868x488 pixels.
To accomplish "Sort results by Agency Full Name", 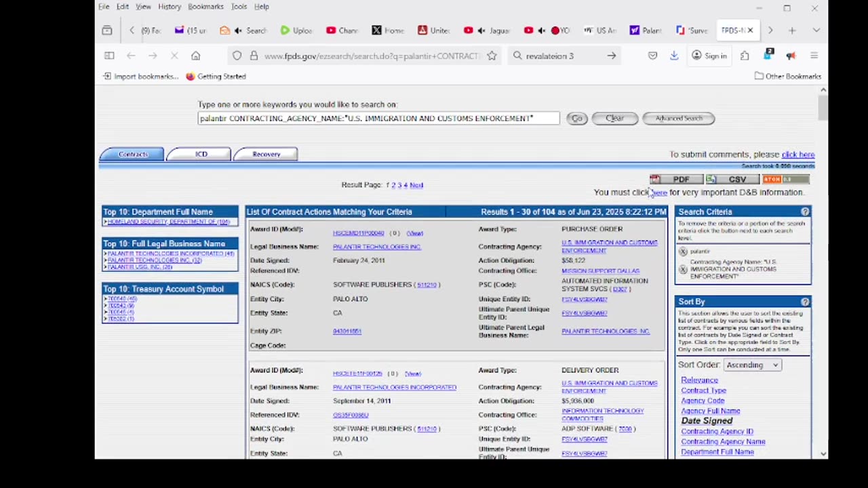I will point(710,411).
